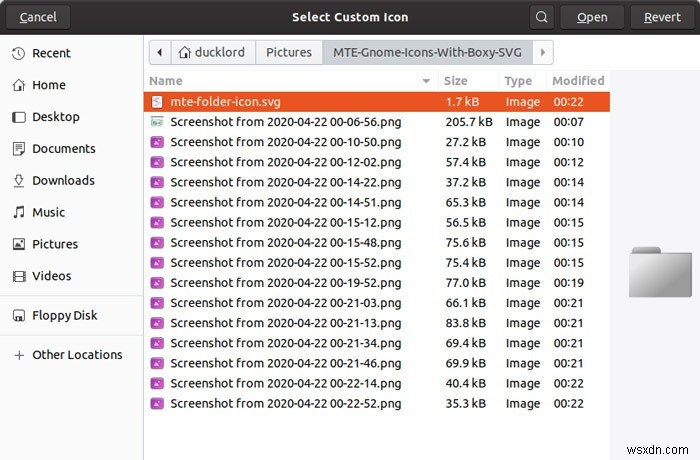Click the file icon of mte-folder-icon.svg
Screen dimensions: 700x460
click(x=157, y=102)
